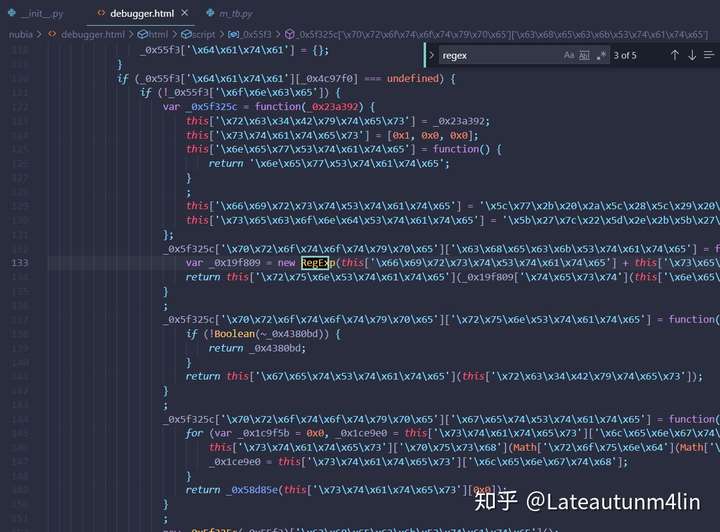Expand the Toggle Replace chevron in find widget
The height and width of the screenshot is (532, 720).
(x=431, y=55)
